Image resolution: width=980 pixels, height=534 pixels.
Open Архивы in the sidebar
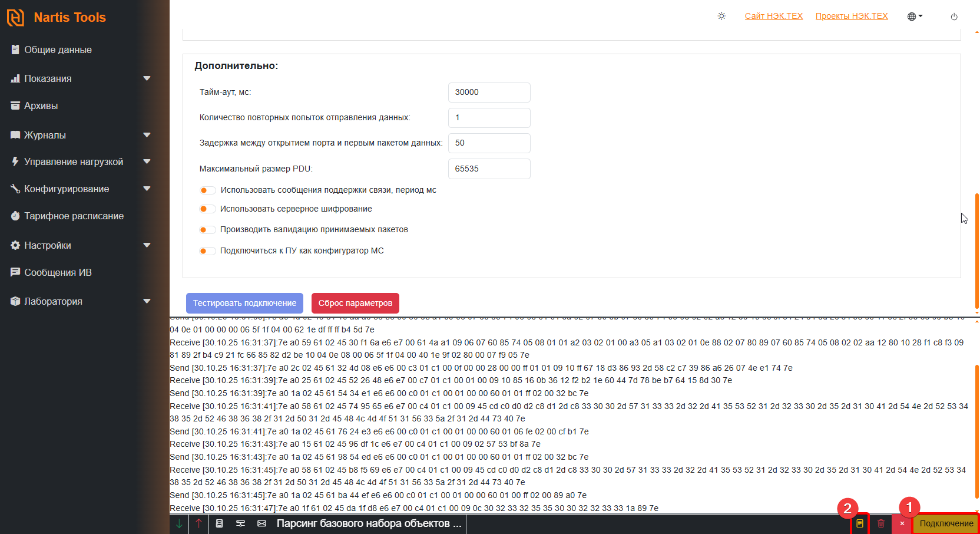[x=41, y=106]
